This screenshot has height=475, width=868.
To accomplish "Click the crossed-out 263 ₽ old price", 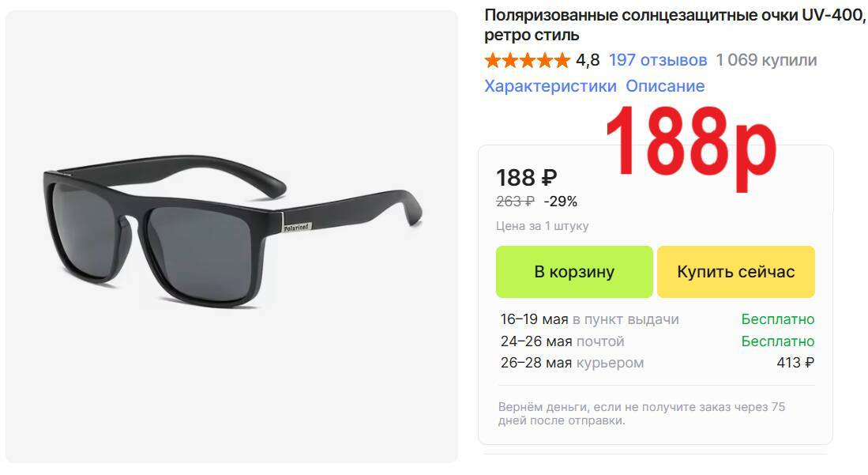I will click(x=516, y=202).
